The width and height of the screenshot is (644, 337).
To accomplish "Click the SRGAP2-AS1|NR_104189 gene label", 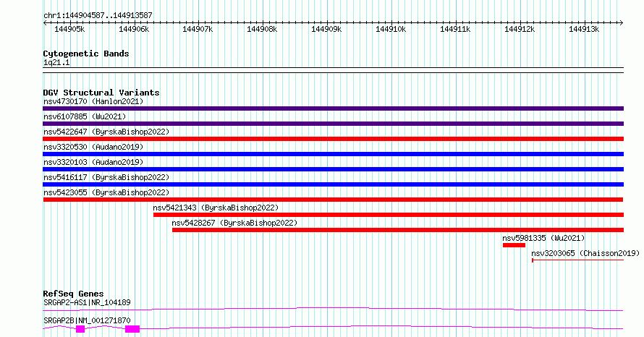I will pyautogui.click(x=87, y=302).
